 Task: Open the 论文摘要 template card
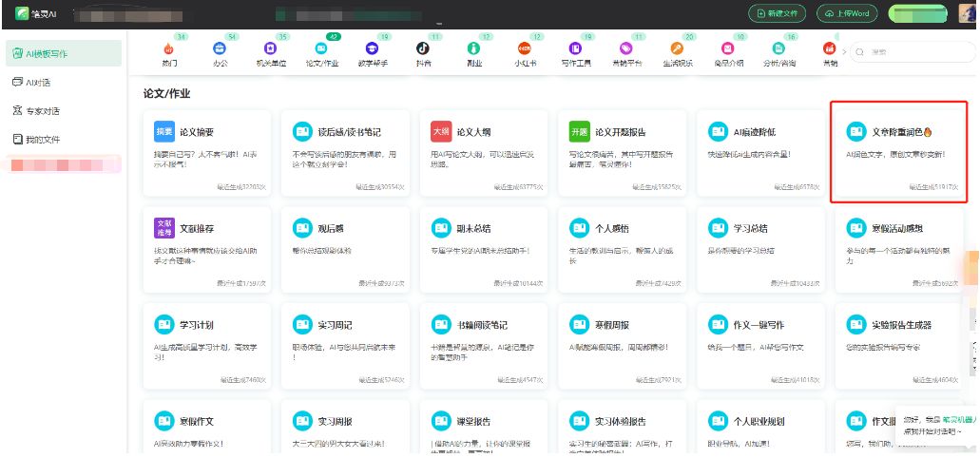coord(207,153)
